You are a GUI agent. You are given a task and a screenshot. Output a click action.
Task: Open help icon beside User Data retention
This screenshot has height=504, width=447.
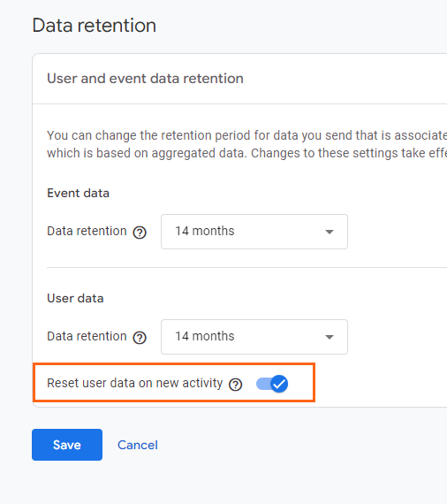[140, 338]
